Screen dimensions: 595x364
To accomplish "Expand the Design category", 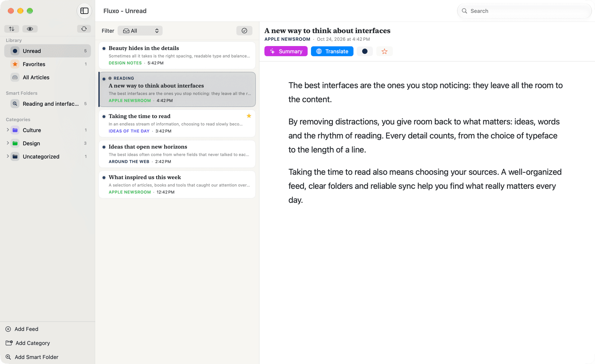I will point(8,143).
